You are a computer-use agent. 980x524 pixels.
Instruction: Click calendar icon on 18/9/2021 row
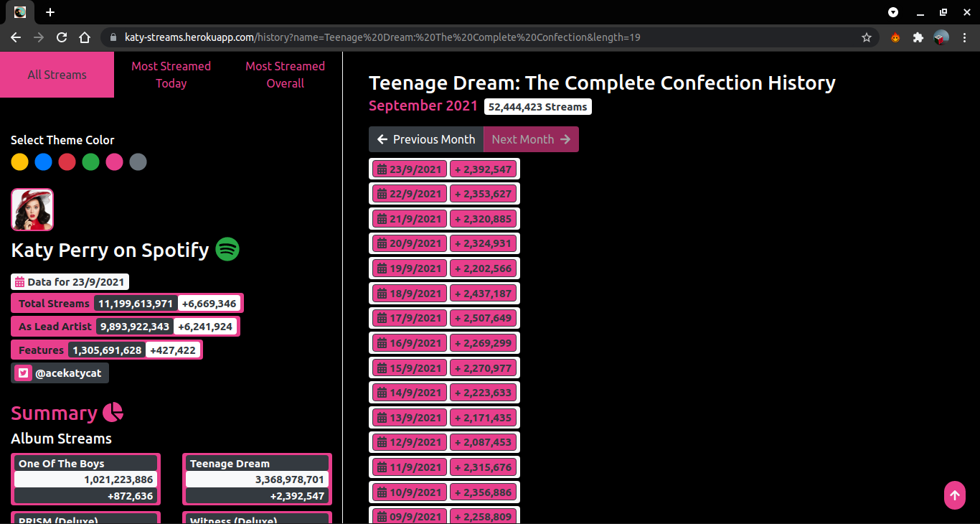point(382,294)
